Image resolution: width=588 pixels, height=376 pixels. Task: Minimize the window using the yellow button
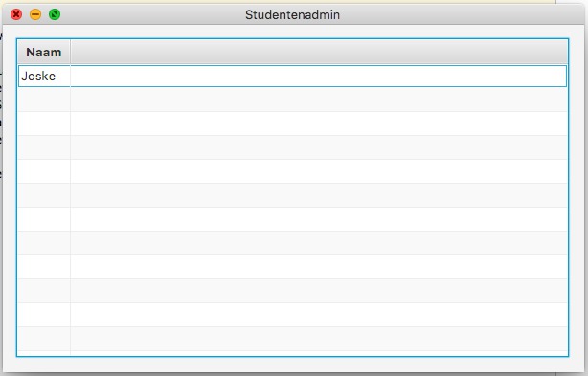tap(35, 14)
